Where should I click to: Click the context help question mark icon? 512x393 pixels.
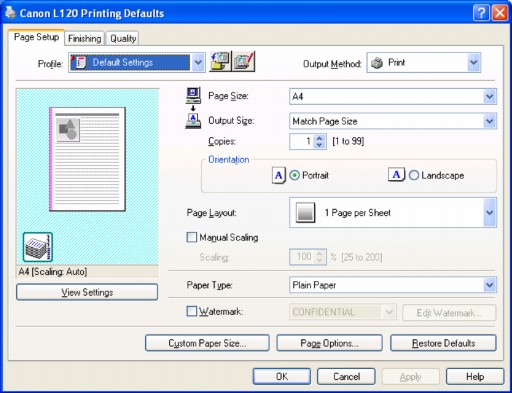click(481, 13)
